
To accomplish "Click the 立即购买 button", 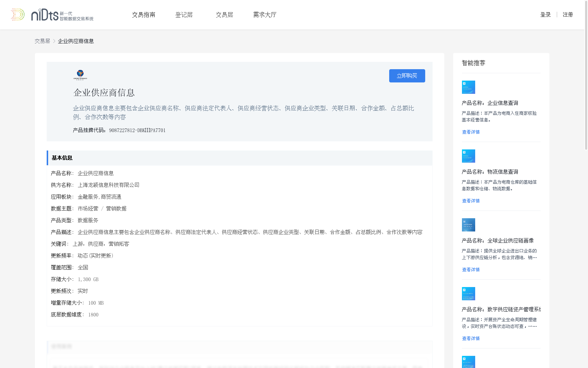I will pos(407,76).
